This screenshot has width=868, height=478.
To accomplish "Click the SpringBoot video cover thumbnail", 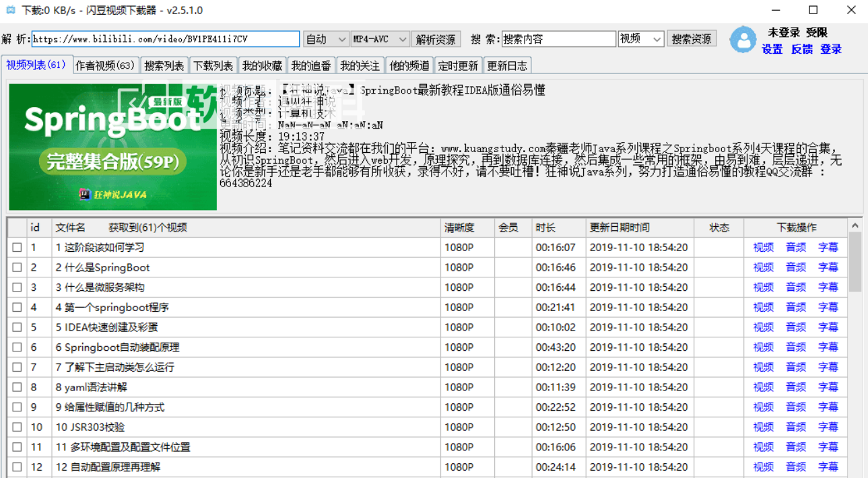I will click(113, 147).
